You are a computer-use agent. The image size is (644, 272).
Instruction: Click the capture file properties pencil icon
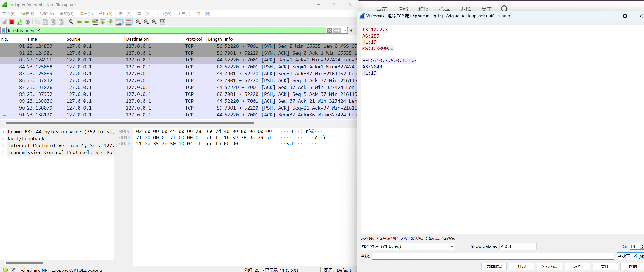(13, 270)
